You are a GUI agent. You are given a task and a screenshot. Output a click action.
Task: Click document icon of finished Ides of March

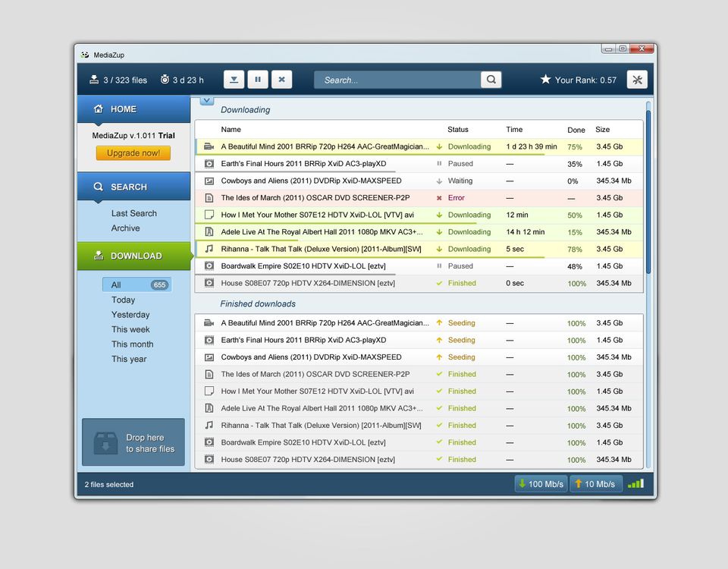click(209, 374)
